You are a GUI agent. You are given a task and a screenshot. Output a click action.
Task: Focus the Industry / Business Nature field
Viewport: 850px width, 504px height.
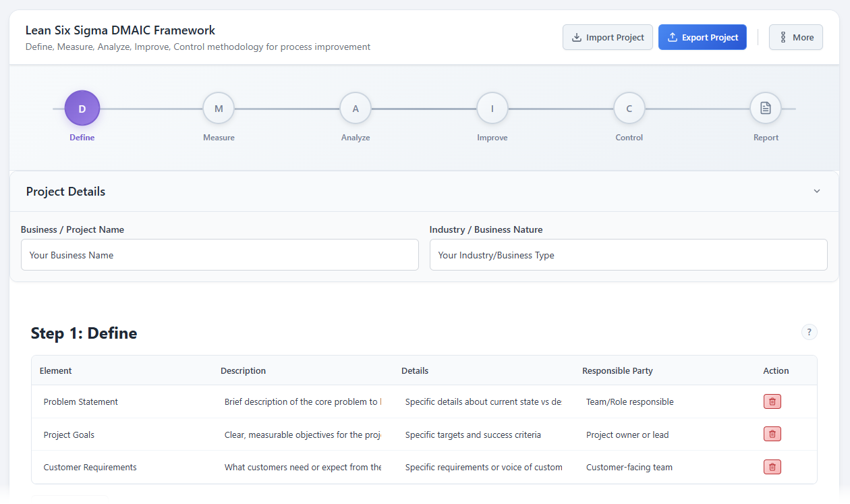click(x=628, y=255)
